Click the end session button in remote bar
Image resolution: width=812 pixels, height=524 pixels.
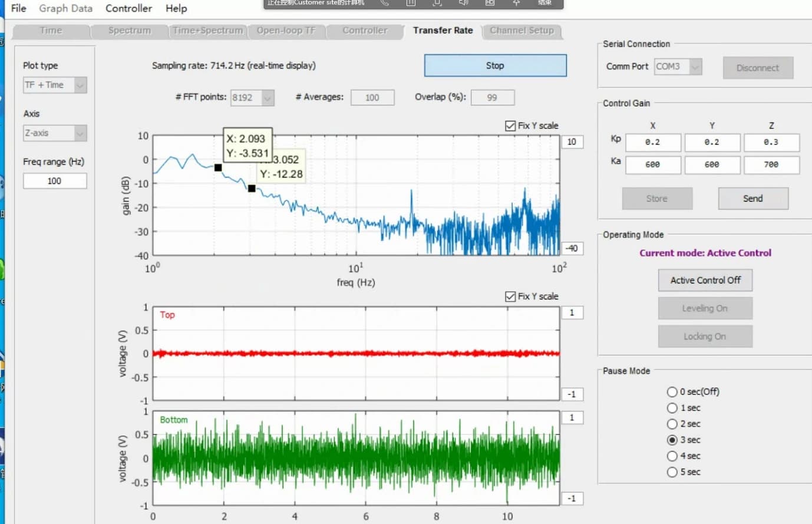point(544,3)
